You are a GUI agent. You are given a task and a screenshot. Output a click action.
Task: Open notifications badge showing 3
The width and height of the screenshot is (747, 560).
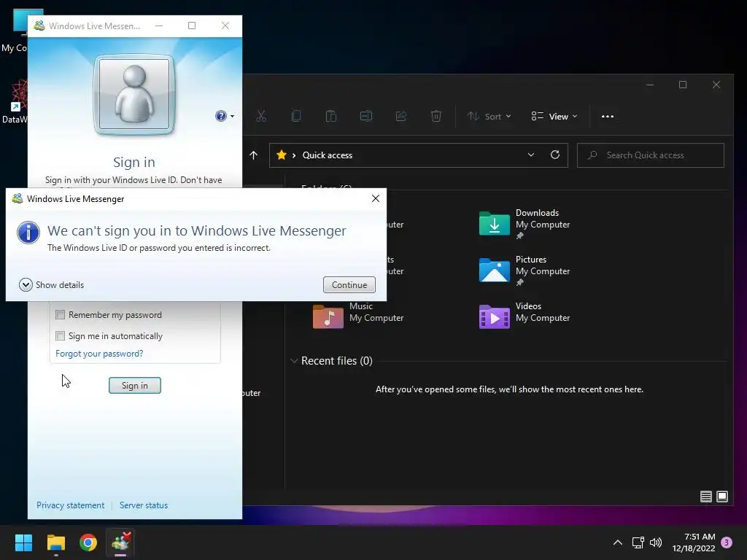click(727, 542)
